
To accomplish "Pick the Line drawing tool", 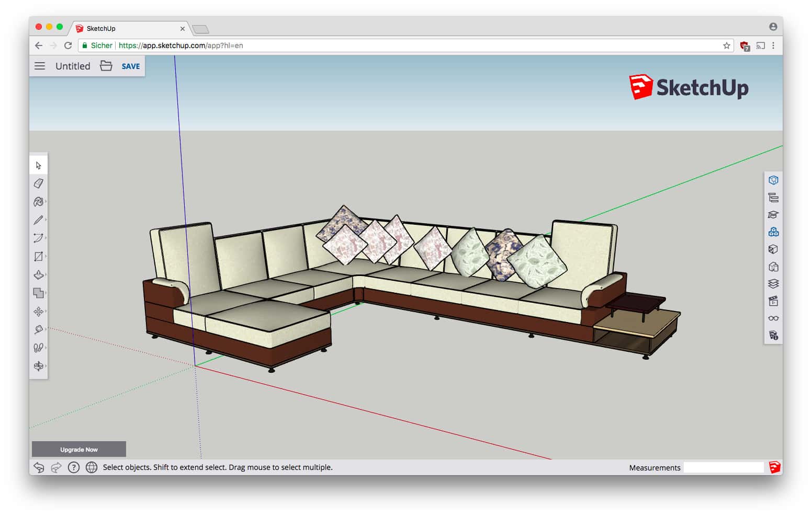I will point(39,220).
